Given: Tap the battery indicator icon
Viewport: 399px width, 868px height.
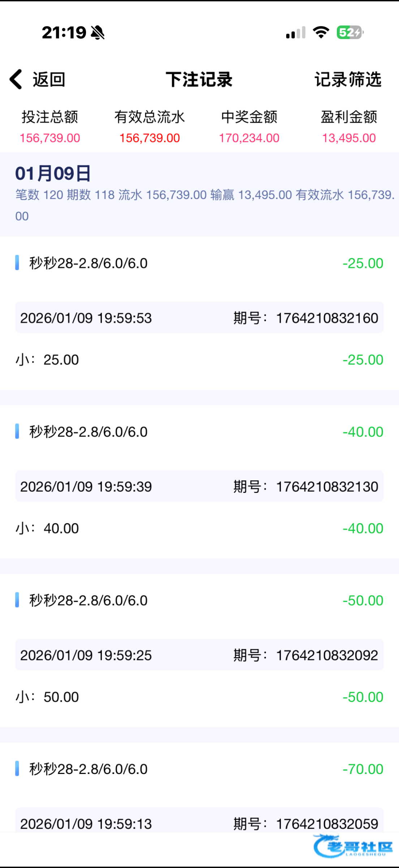Looking at the screenshot, I should point(350,32).
